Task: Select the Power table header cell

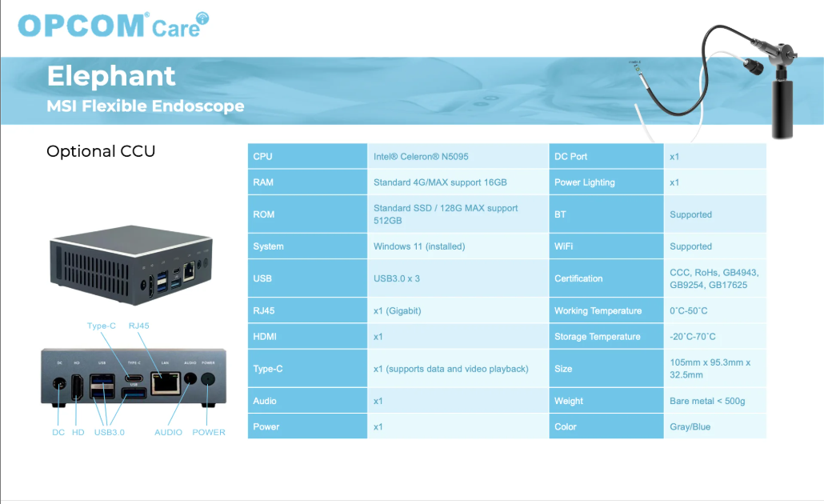Action: coord(307,426)
